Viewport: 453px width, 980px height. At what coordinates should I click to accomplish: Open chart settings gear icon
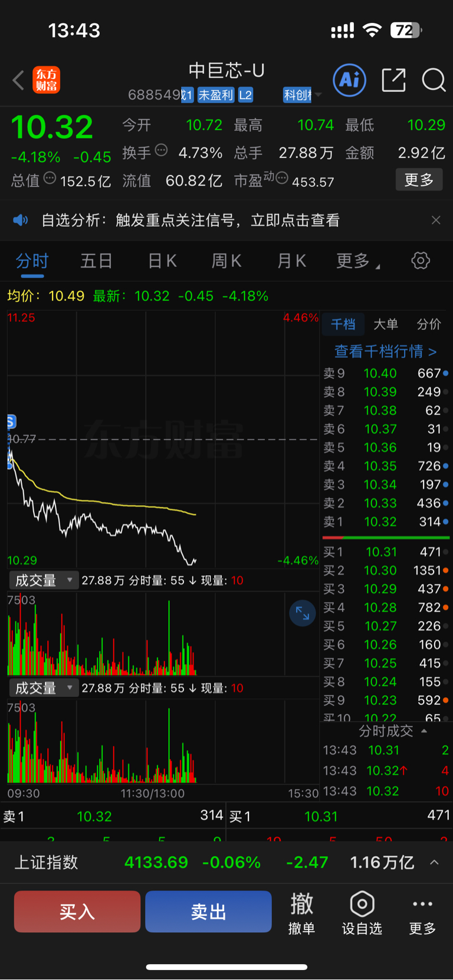421,260
